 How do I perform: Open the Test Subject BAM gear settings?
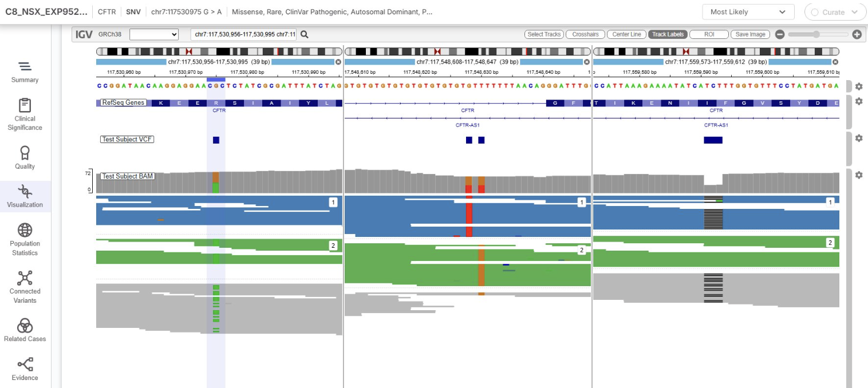coord(858,175)
